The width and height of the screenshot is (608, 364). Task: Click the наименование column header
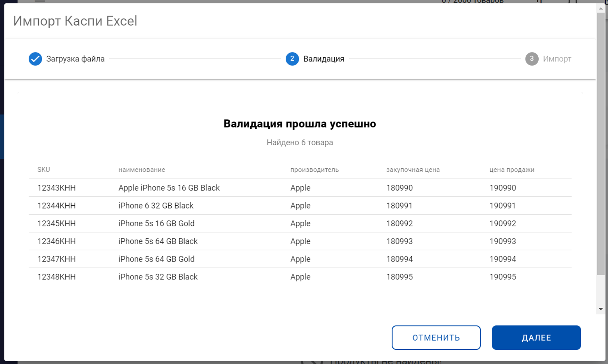coord(142,170)
